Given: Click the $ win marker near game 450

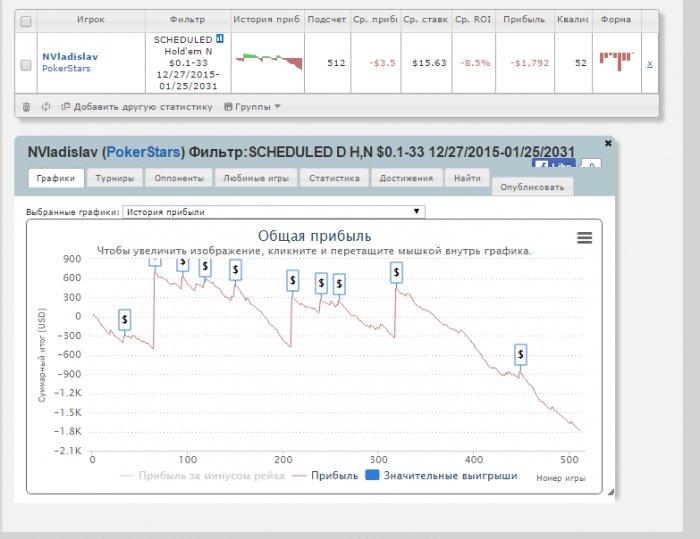Looking at the screenshot, I should click(520, 355).
